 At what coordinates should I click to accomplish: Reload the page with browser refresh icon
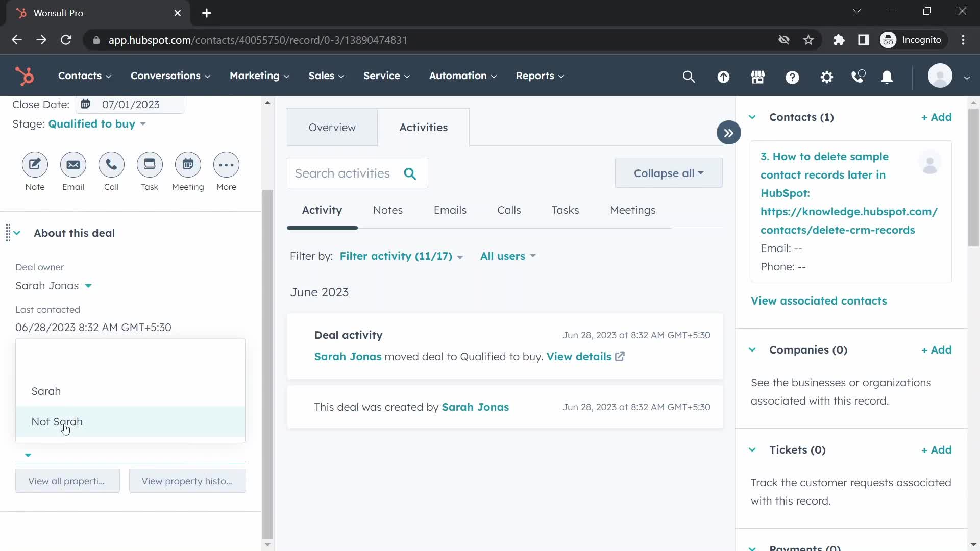pos(66,40)
